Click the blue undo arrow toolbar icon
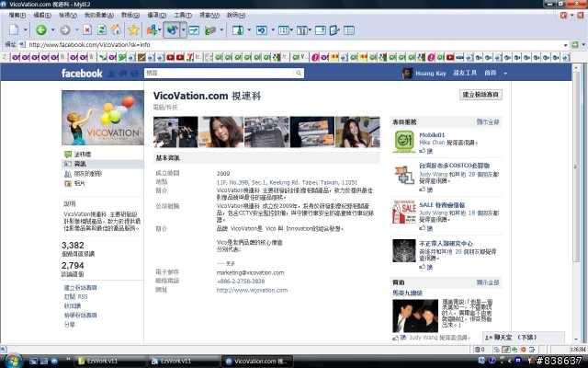 (x=261, y=30)
